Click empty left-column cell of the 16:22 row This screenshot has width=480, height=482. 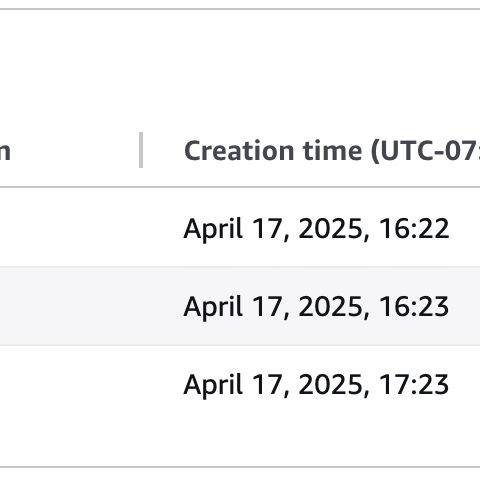(x=70, y=228)
